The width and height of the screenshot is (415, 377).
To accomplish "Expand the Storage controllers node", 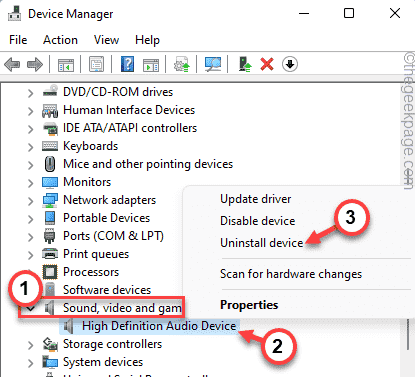I will [x=30, y=345].
